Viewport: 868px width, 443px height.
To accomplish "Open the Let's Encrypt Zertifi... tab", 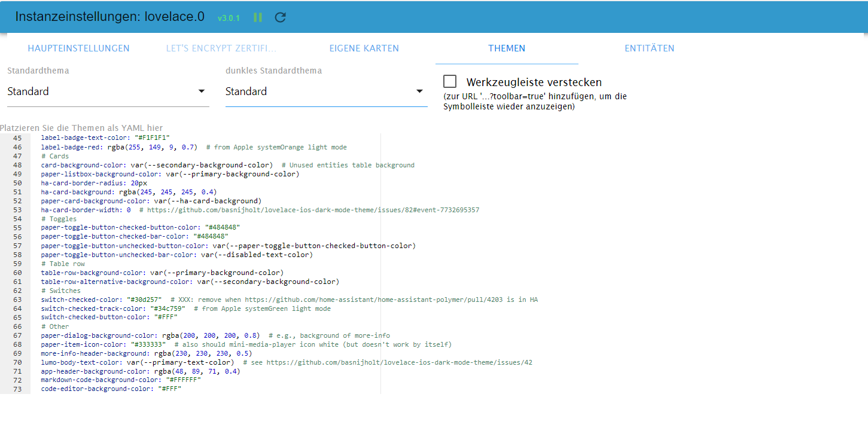I will (221, 48).
